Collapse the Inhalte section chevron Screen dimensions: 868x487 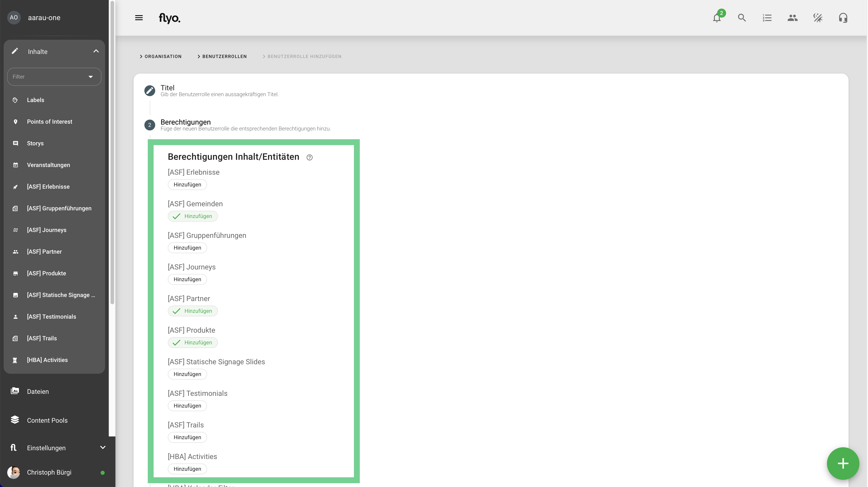click(x=96, y=51)
